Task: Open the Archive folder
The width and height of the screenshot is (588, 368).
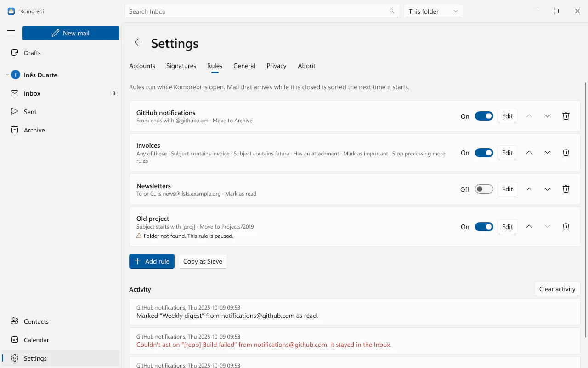Action: tap(61, 130)
